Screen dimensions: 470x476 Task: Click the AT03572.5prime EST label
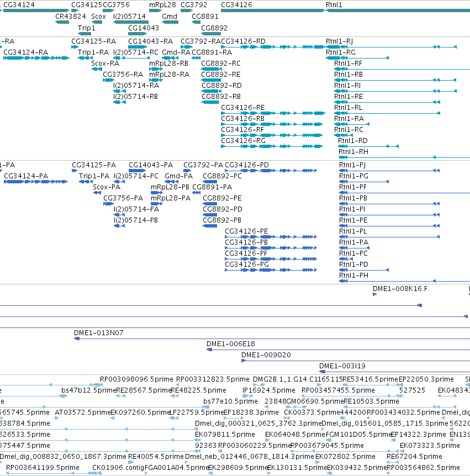tap(83, 412)
